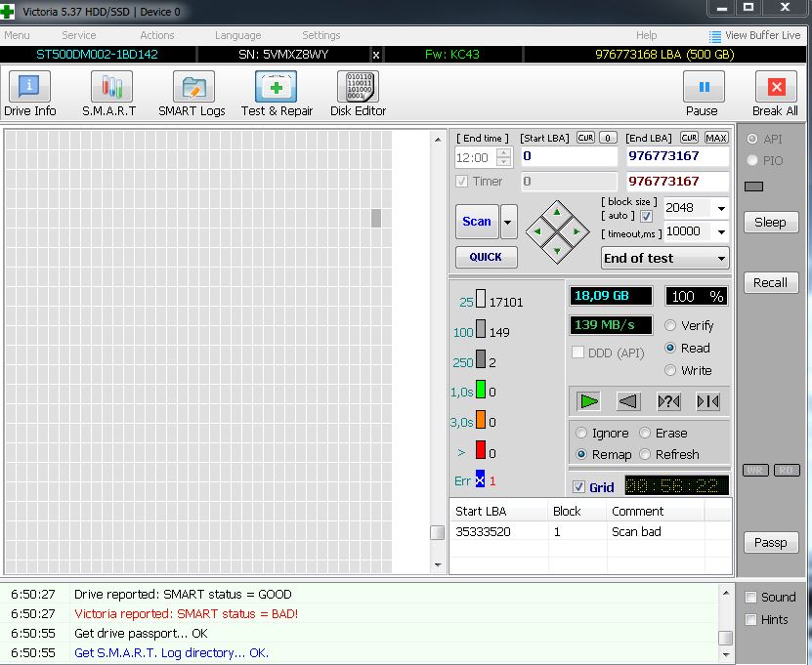Click the orange 3,0s block swatch

click(481, 419)
